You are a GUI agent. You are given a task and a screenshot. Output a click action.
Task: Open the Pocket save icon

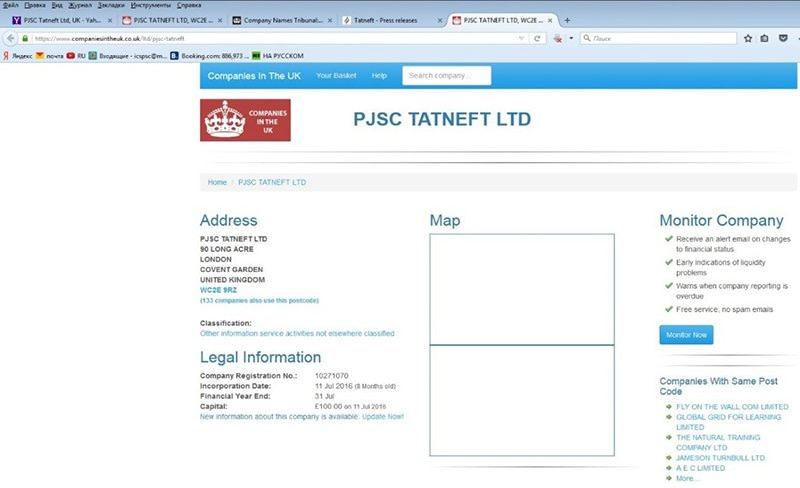coord(781,38)
